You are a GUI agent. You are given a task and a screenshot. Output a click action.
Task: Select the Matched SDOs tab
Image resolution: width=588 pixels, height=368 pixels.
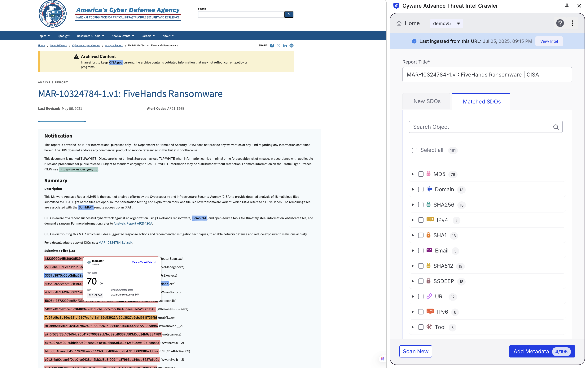tap(481, 102)
